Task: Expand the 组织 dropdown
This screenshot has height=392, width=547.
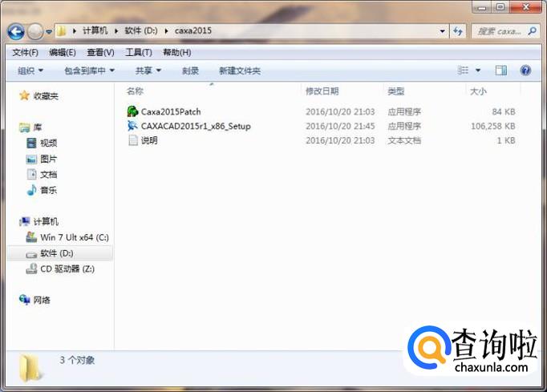Action: [30, 71]
